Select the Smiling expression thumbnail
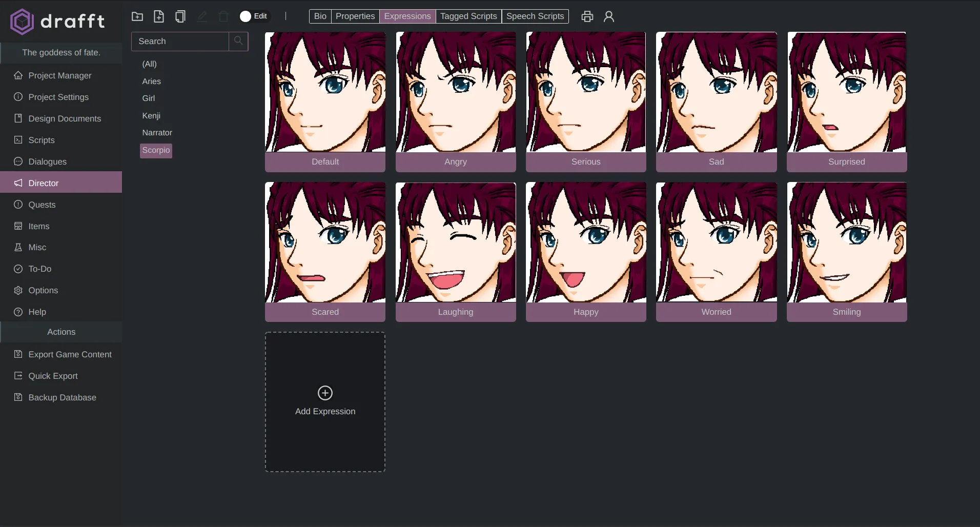This screenshot has width=980, height=527. click(x=847, y=252)
